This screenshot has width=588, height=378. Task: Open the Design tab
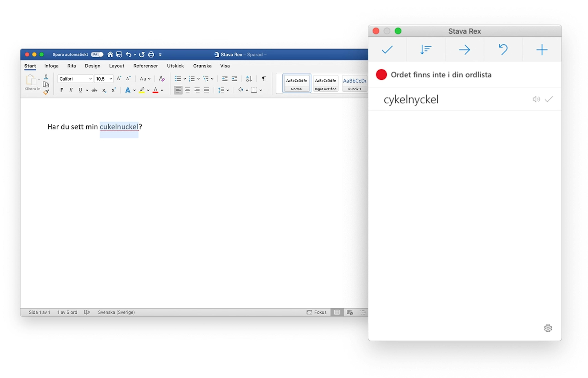92,66
